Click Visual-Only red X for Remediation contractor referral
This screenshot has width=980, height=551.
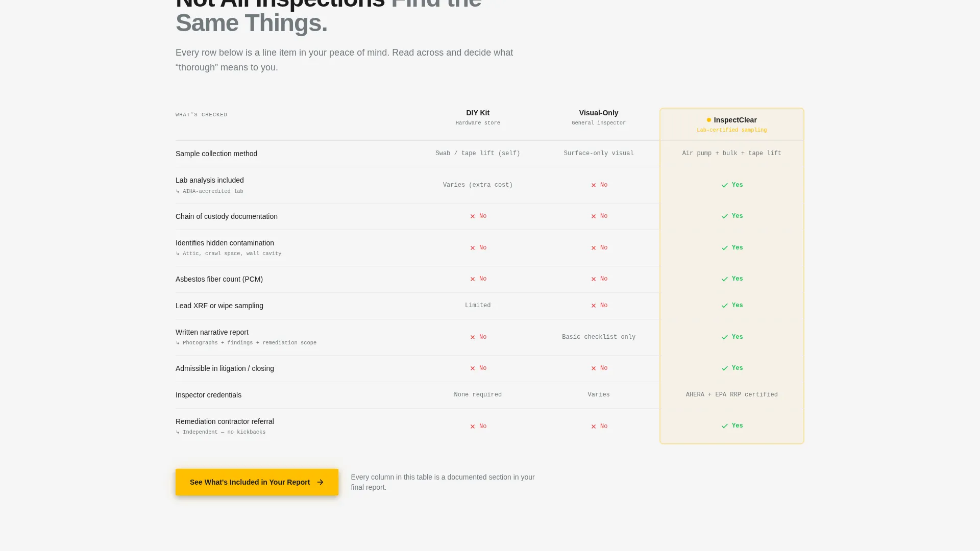594,427
